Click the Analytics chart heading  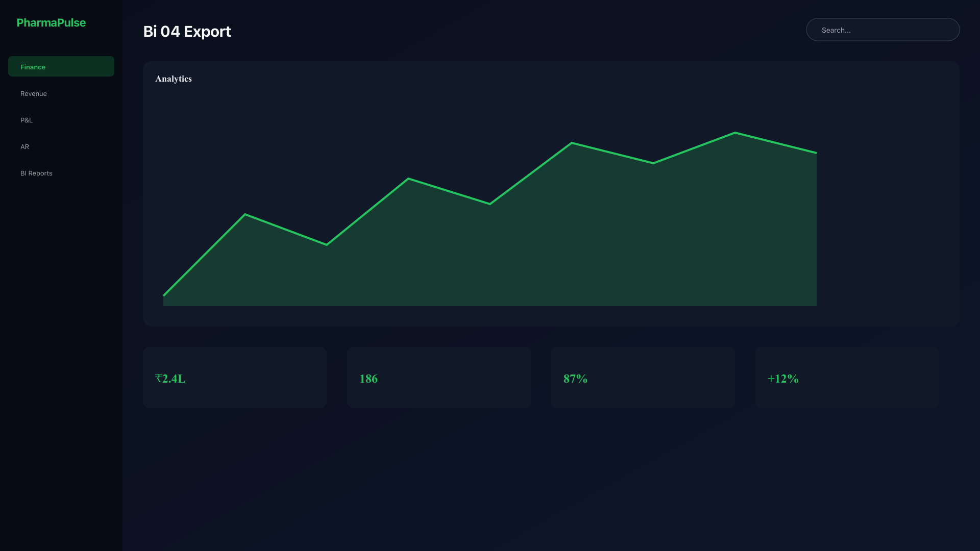click(x=174, y=79)
